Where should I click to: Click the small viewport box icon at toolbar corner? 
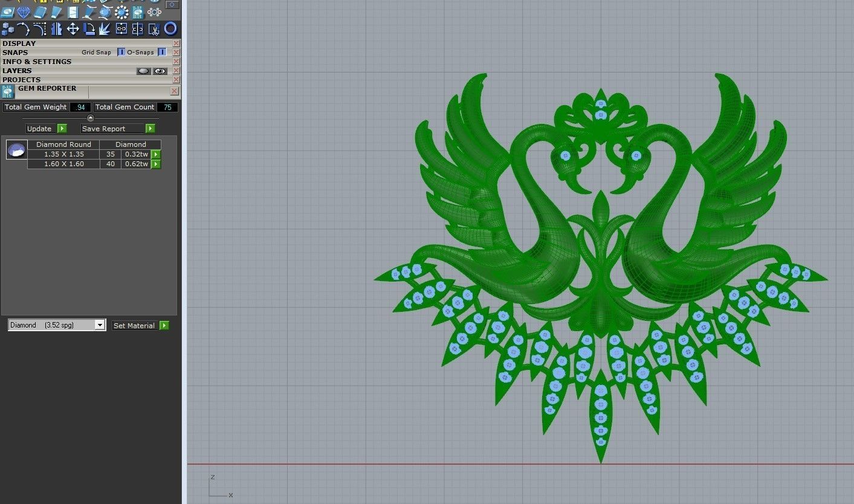[x=172, y=5]
